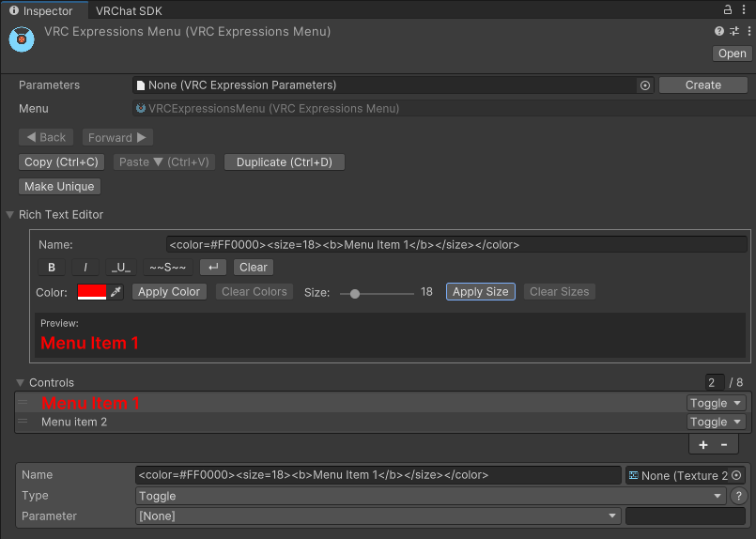Image resolution: width=756 pixels, height=539 pixels.
Task: Click the VRC Expressions Menu header title
Action: pyautogui.click(x=187, y=31)
